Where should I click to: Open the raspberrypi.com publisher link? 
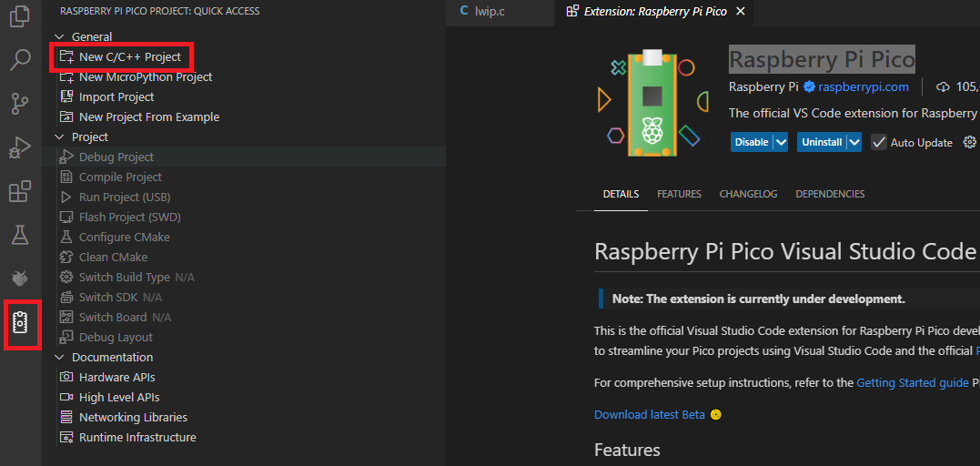(x=864, y=87)
